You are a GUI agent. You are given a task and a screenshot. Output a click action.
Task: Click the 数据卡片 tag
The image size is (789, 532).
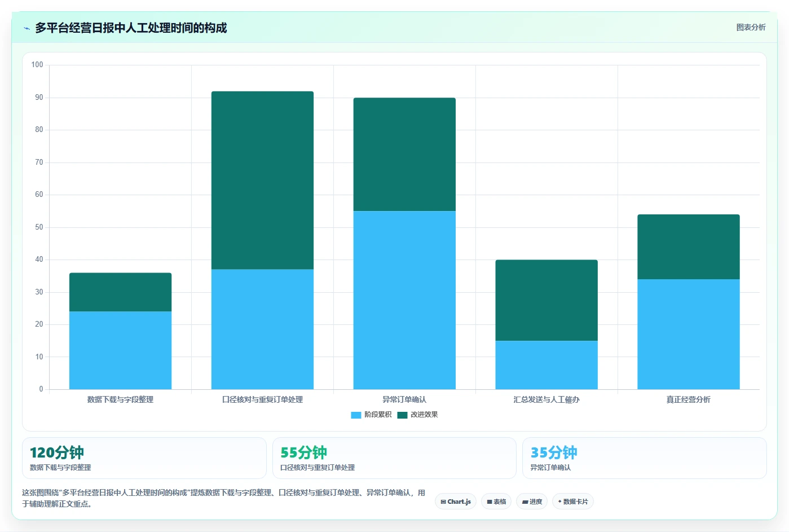point(573,502)
